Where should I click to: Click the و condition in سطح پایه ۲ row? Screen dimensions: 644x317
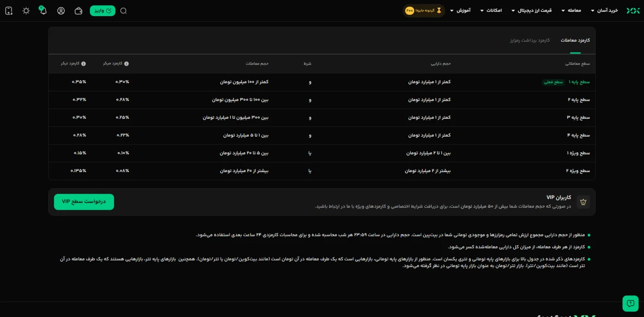[310, 99]
